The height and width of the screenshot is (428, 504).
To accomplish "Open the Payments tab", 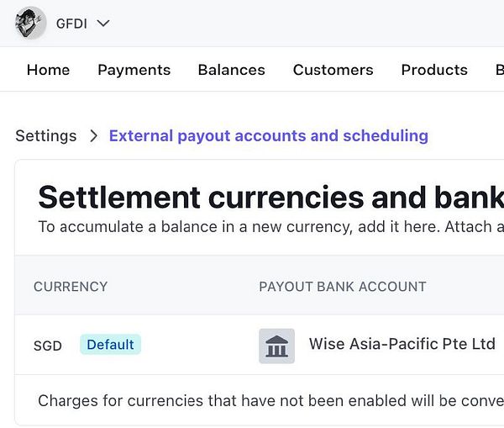I will [x=134, y=70].
